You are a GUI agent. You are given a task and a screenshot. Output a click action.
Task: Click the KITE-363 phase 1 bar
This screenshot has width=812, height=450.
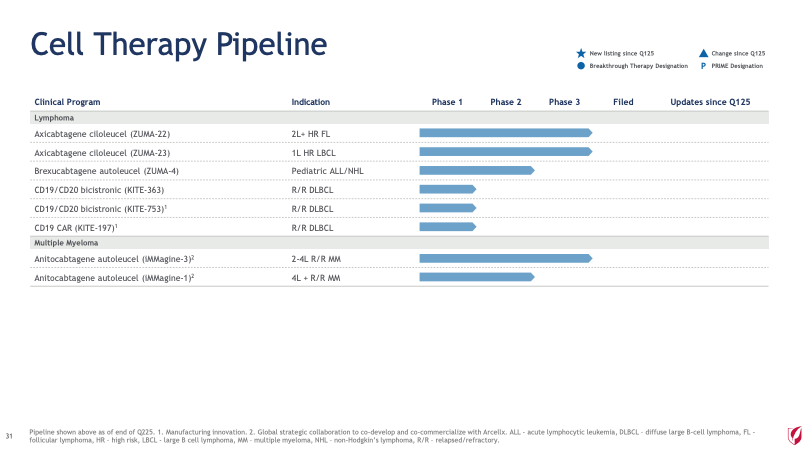click(x=448, y=189)
